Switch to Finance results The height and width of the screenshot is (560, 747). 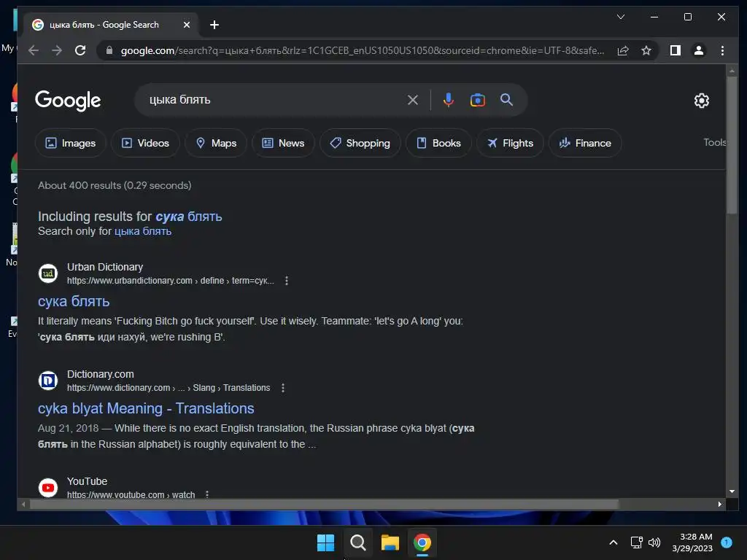[585, 143]
